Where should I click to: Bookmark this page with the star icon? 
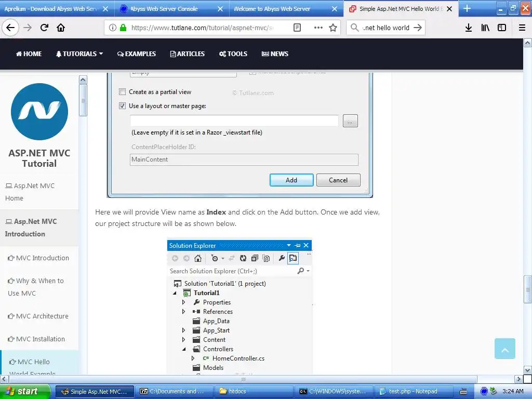(x=333, y=28)
